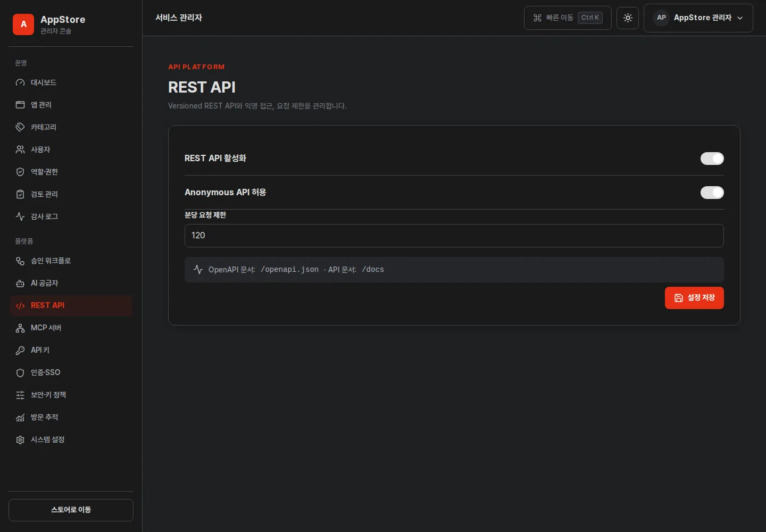Click the 분당 요청 제한 input field
The image size is (766, 532).
(x=454, y=236)
